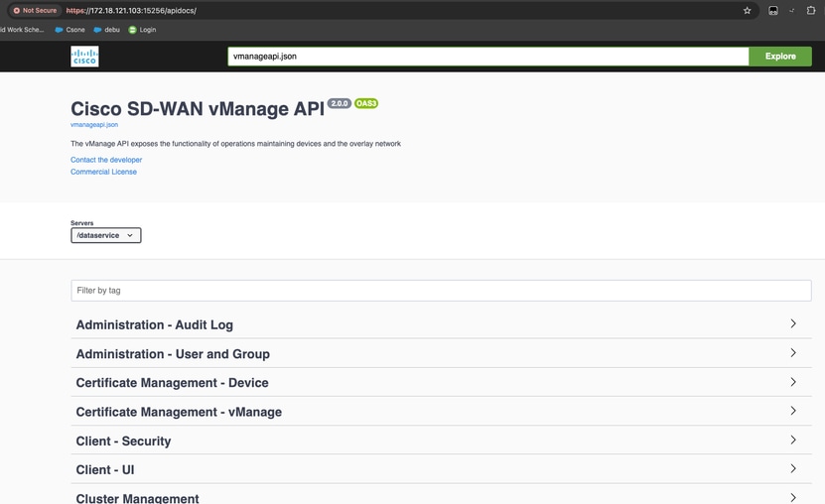Click the bookmark star icon
Image resolution: width=825 pixels, height=504 pixels.
coord(748,11)
